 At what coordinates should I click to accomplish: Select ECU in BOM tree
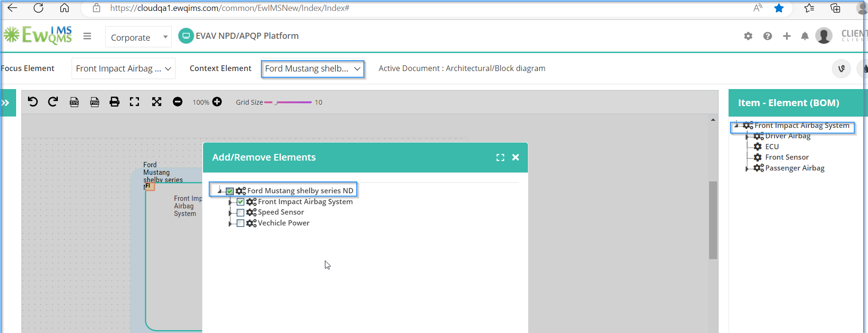772,147
